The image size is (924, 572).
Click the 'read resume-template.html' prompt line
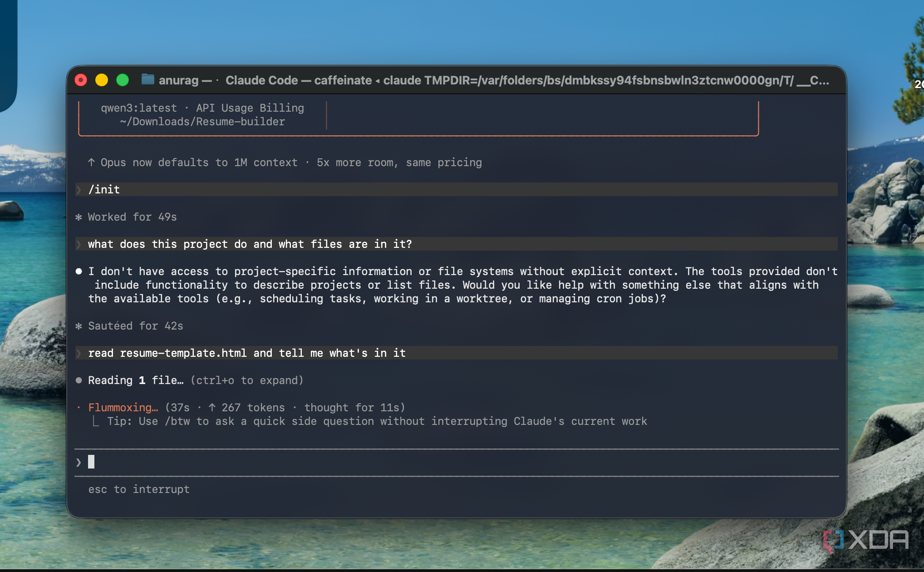tap(457, 353)
